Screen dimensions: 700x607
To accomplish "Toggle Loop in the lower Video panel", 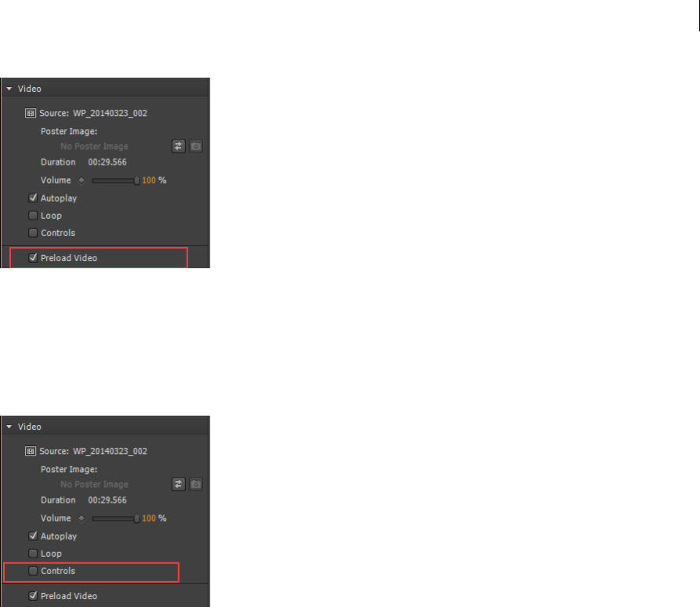I will (x=33, y=554).
